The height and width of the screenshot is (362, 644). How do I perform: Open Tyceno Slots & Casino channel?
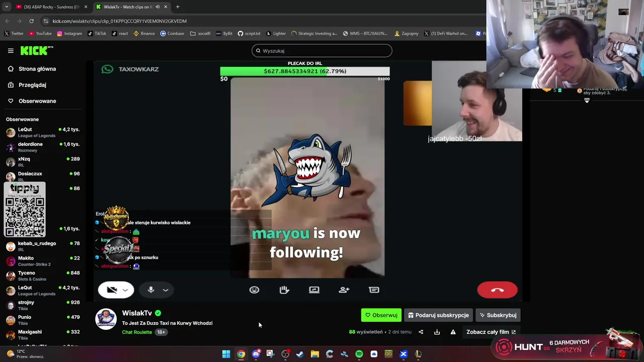pos(43,276)
